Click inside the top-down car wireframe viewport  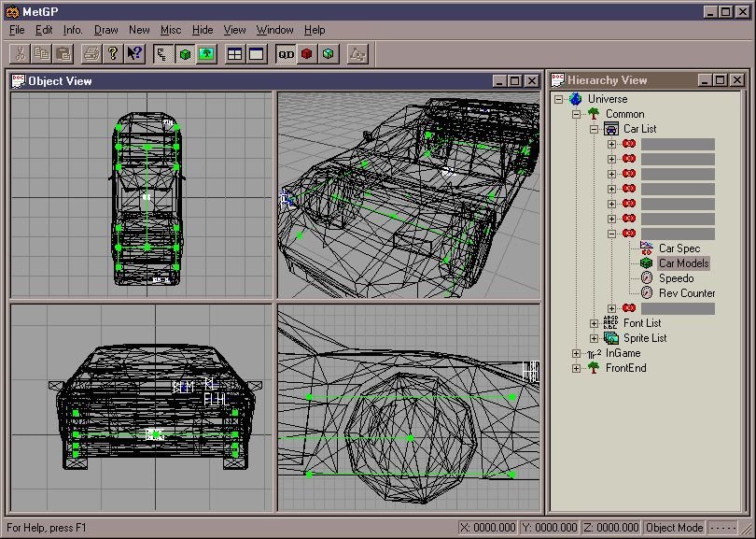point(141,195)
